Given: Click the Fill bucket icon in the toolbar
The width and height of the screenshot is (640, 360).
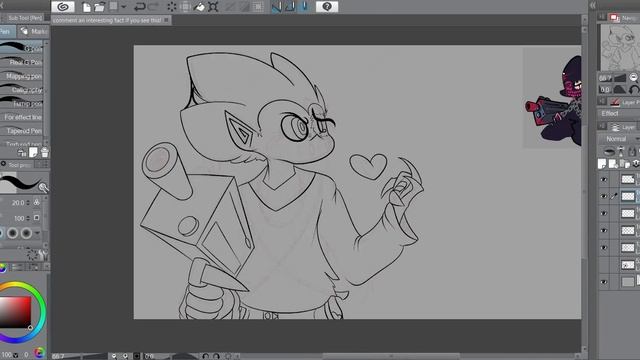Looking at the screenshot, I should coord(199,7).
